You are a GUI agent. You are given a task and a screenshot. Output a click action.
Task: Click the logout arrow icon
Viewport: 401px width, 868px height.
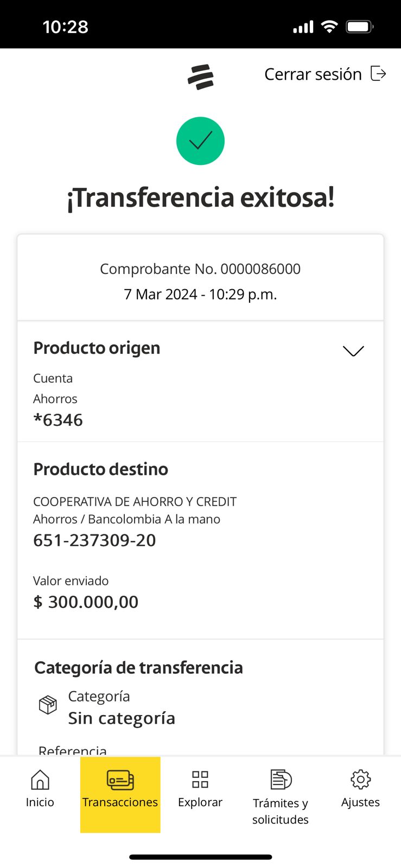click(378, 73)
